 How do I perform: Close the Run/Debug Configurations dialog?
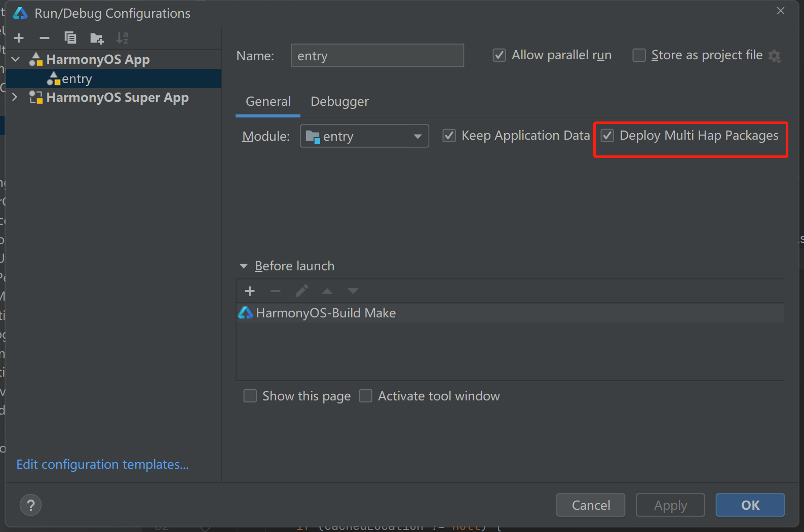click(781, 11)
